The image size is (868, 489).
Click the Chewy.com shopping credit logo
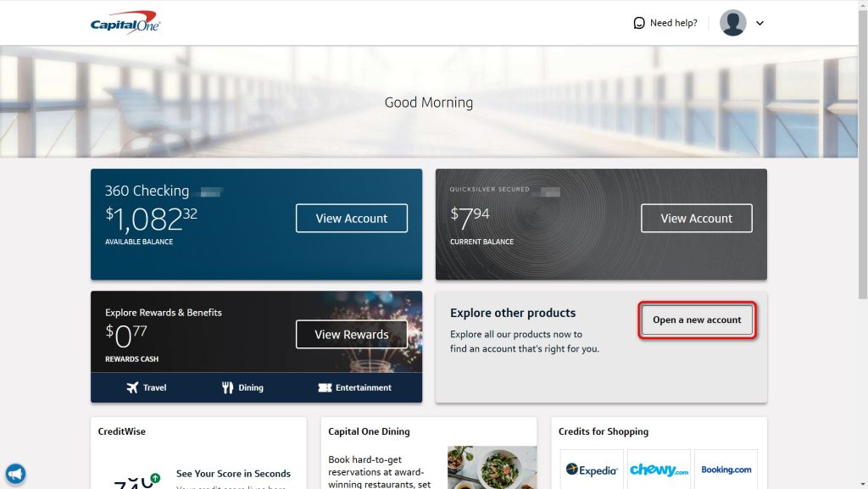(x=659, y=470)
